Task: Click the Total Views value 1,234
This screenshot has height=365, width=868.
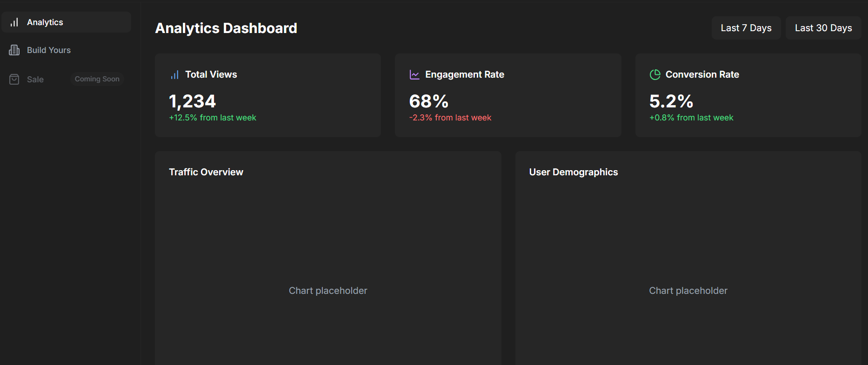Action: click(x=193, y=101)
